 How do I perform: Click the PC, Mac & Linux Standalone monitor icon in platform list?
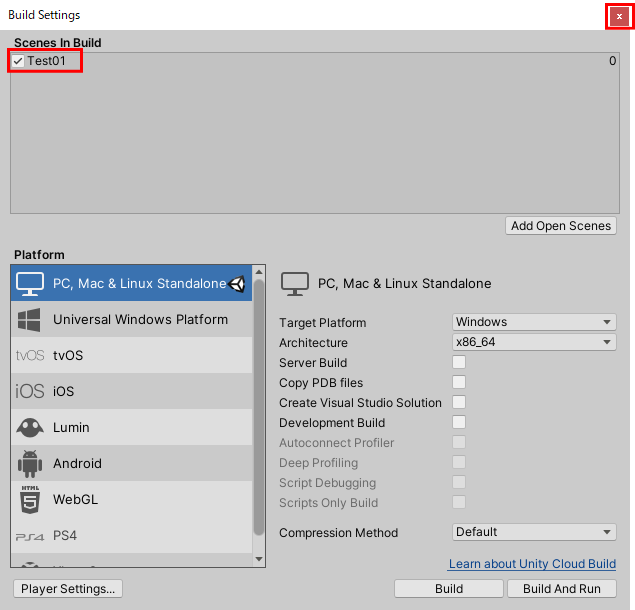30,284
